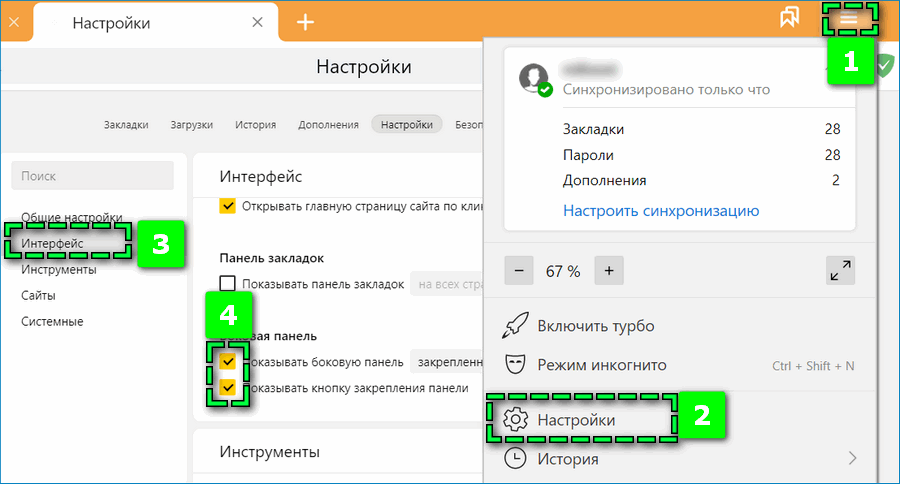Toggle 'Показывать кнопку закрепления панели' checkbox

[228, 388]
